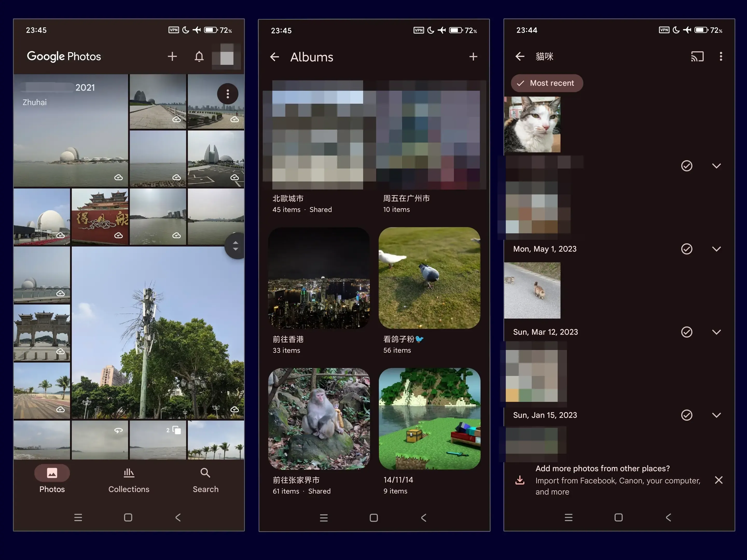Select all photos from Mon, May 1, 2023
Image resolution: width=747 pixels, height=560 pixels.
click(x=687, y=249)
